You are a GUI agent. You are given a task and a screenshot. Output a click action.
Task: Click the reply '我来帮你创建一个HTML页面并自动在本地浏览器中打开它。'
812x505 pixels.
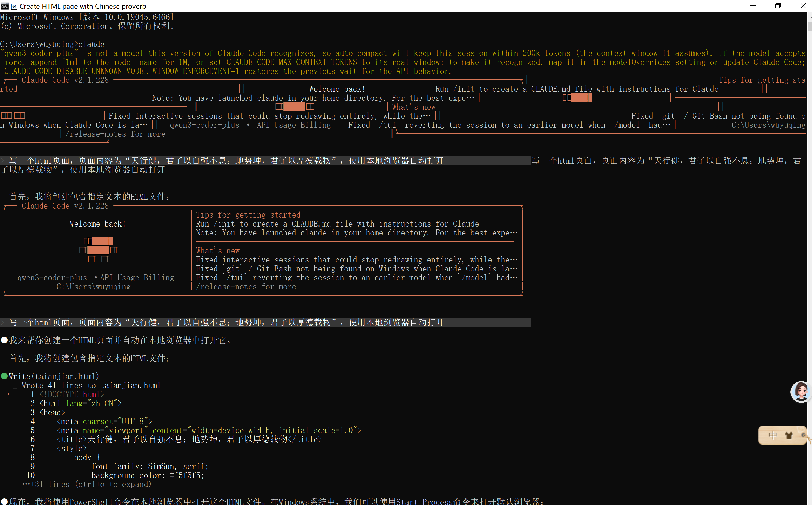(x=120, y=340)
